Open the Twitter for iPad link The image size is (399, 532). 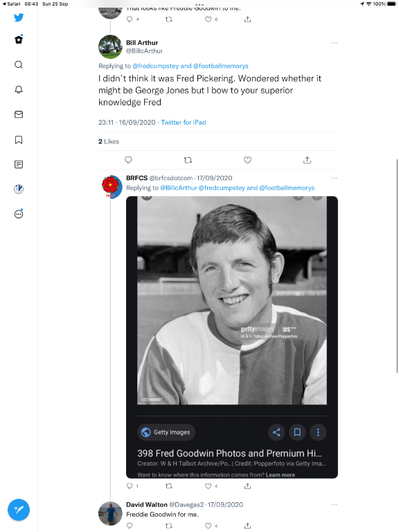click(x=184, y=122)
